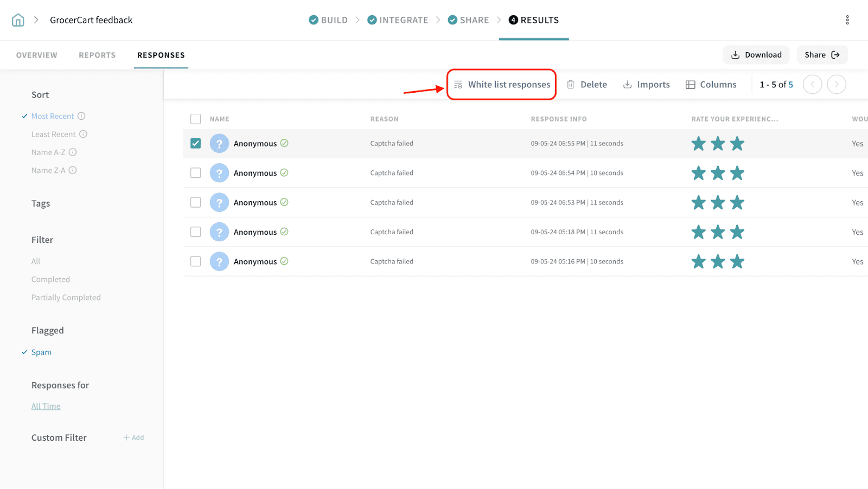This screenshot has width=868, height=489.
Task: Check the second Anonymous response checkbox
Action: [x=196, y=173]
